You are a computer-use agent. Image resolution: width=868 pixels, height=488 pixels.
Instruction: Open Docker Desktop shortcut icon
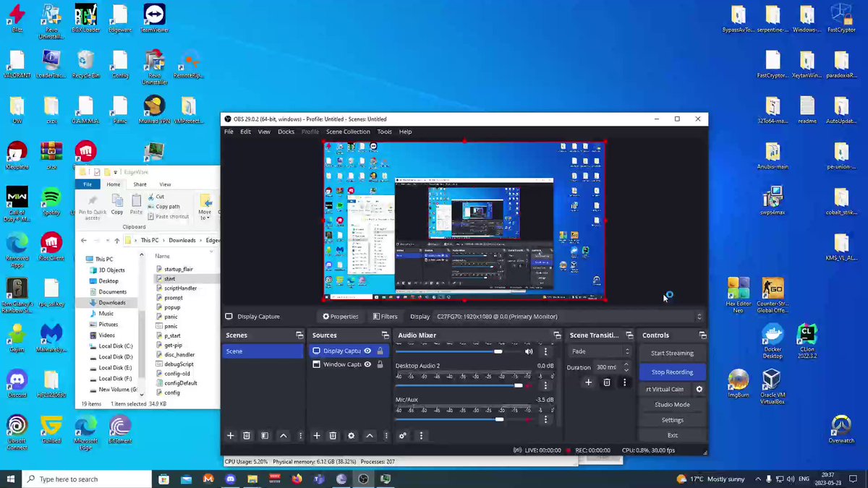pyautogui.click(x=773, y=341)
